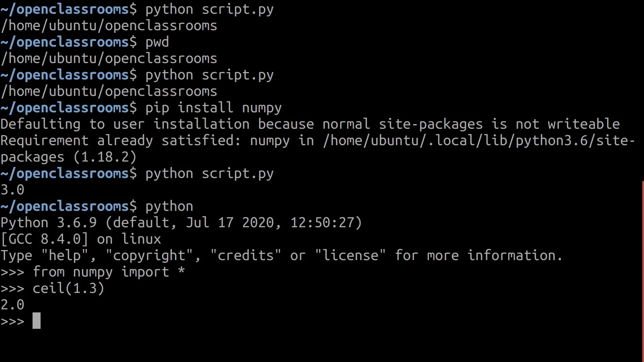Click the 'Python 3.6.9' version banner line
This screenshot has height=362, width=644.
pos(181,223)
